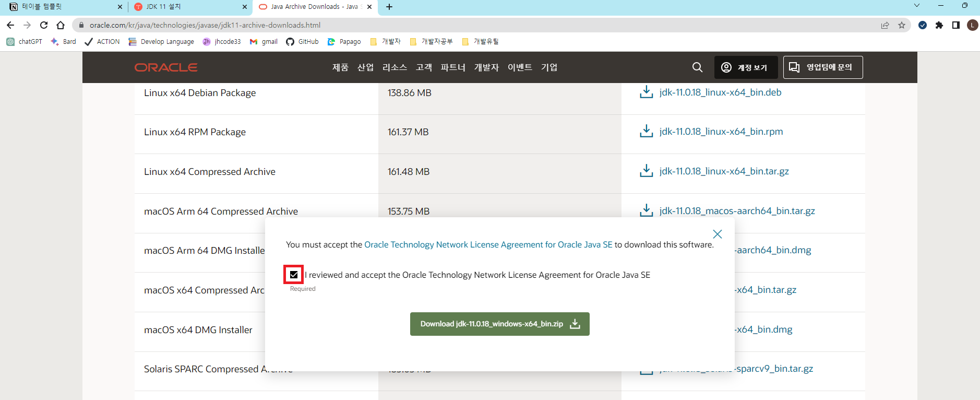Open the 산업 menu

pyautogui.click(x=365, y=67)
